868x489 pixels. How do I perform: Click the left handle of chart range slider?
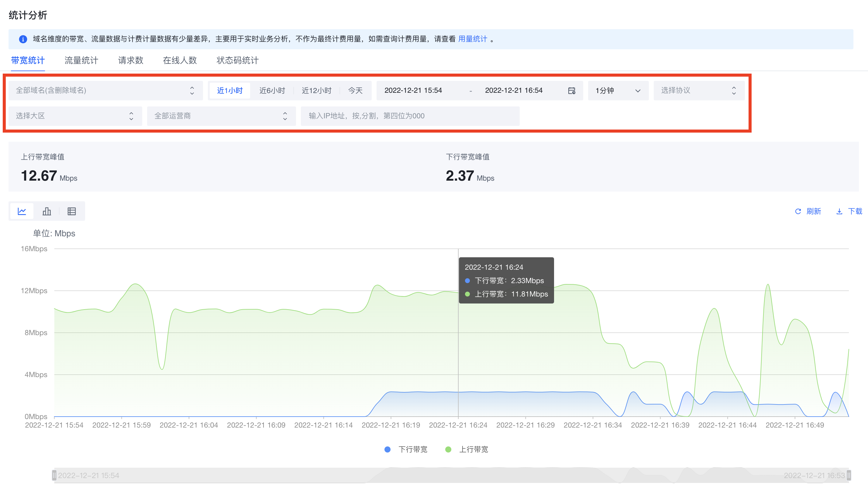[54, 476]
